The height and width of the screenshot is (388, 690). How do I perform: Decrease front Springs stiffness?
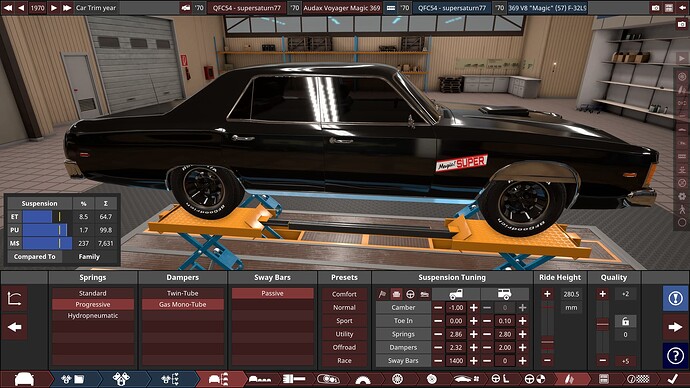(x=438, y=334)
